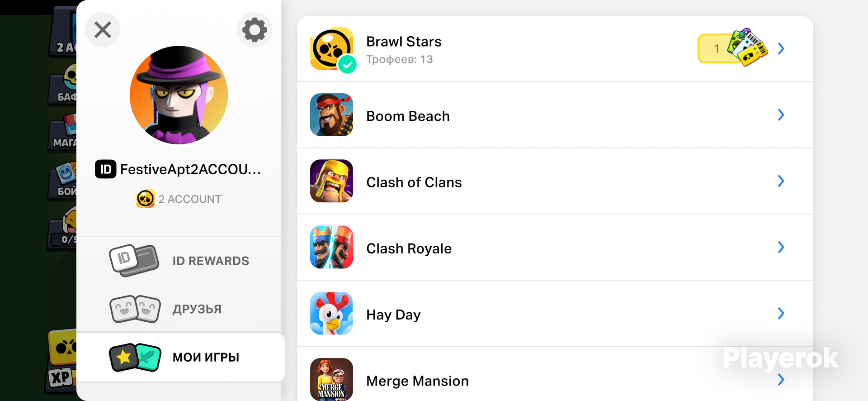Open the ID REWARDS section
Viewport: 868px width, 401px height.
click(x=211, y=261)
